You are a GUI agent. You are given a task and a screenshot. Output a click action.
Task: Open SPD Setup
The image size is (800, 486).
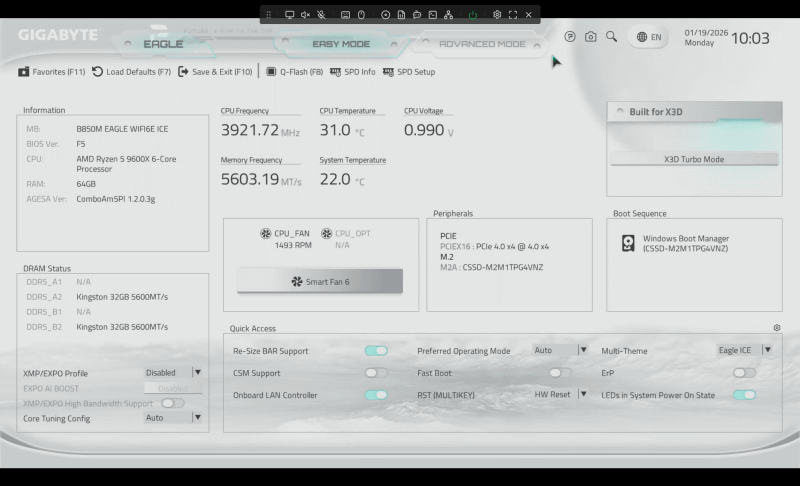pyautogui.click(x=409, y=72)
